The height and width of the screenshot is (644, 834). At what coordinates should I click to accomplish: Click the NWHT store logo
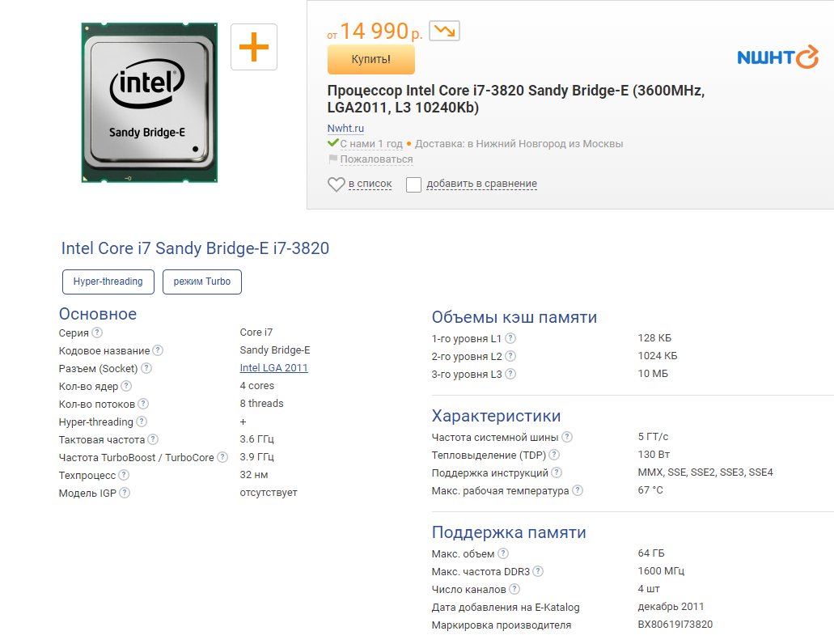(x=777, y=57)
